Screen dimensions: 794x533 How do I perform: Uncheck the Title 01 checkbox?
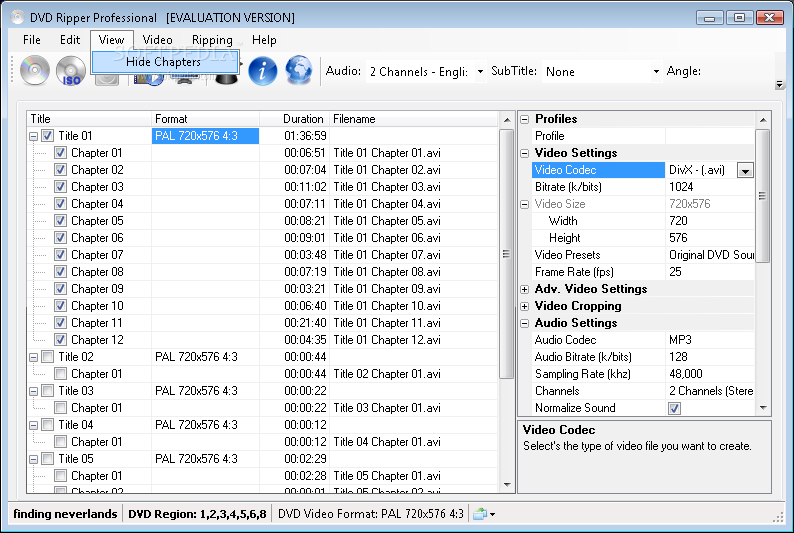click(x=48, y=136)
